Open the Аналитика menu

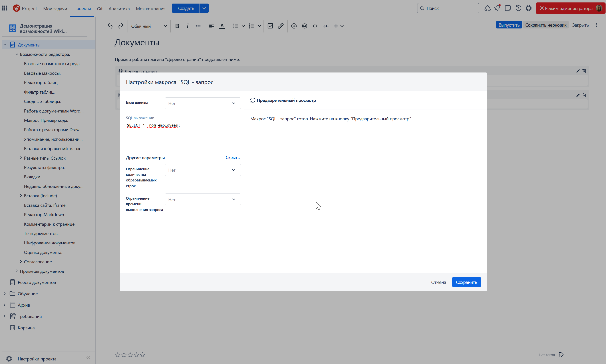(119, 9)
